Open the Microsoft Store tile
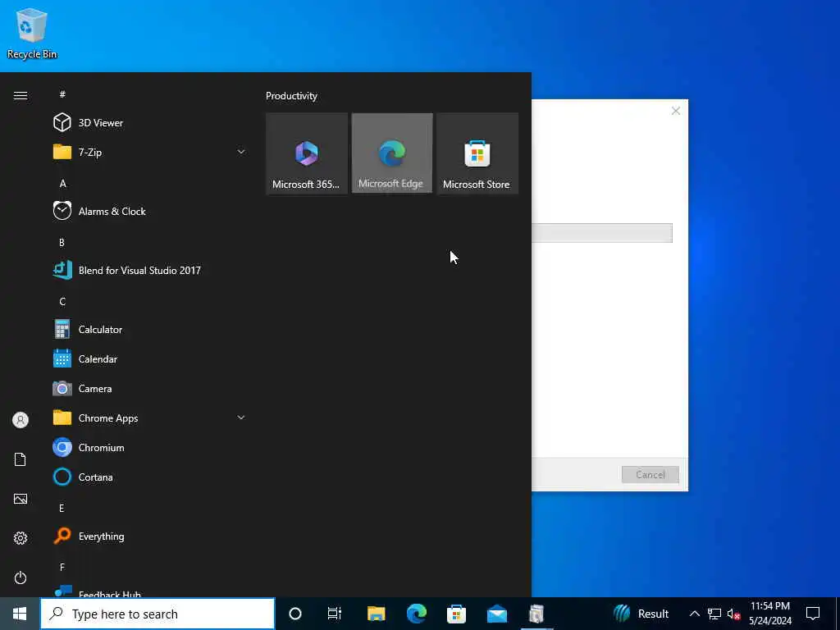The width and height of the screenshot is (840, 630). [477, 153]
